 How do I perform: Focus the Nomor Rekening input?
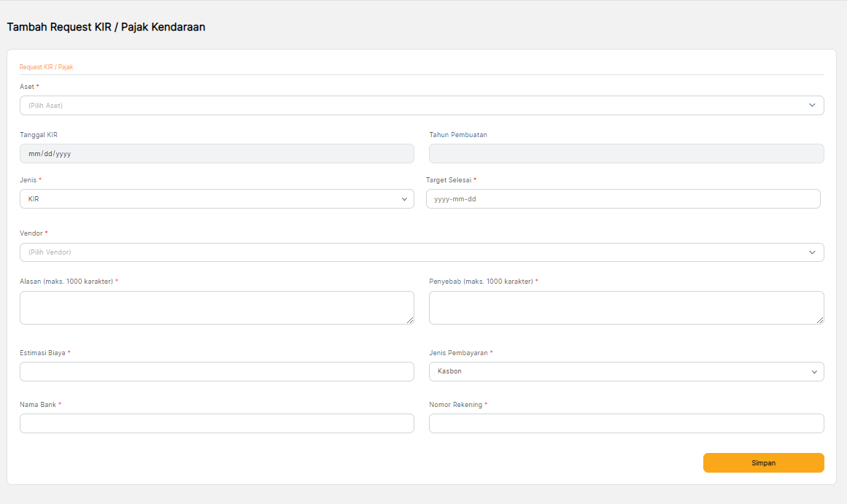[x=626, y=424]
